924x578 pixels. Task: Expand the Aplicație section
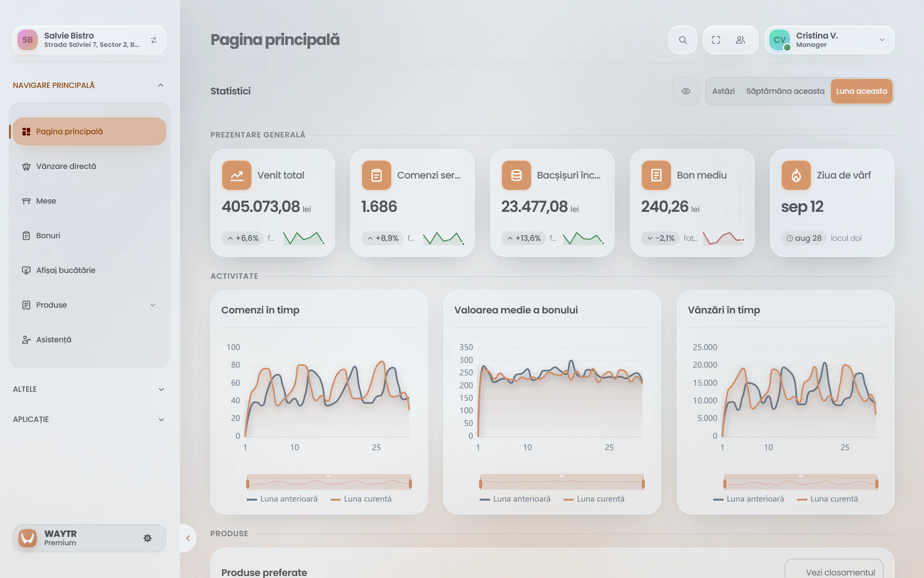[89, 419]
